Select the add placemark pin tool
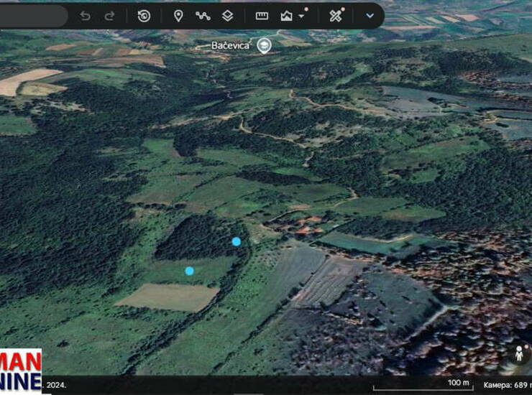Viewport: 532px width, 395px height. point(178,16)
